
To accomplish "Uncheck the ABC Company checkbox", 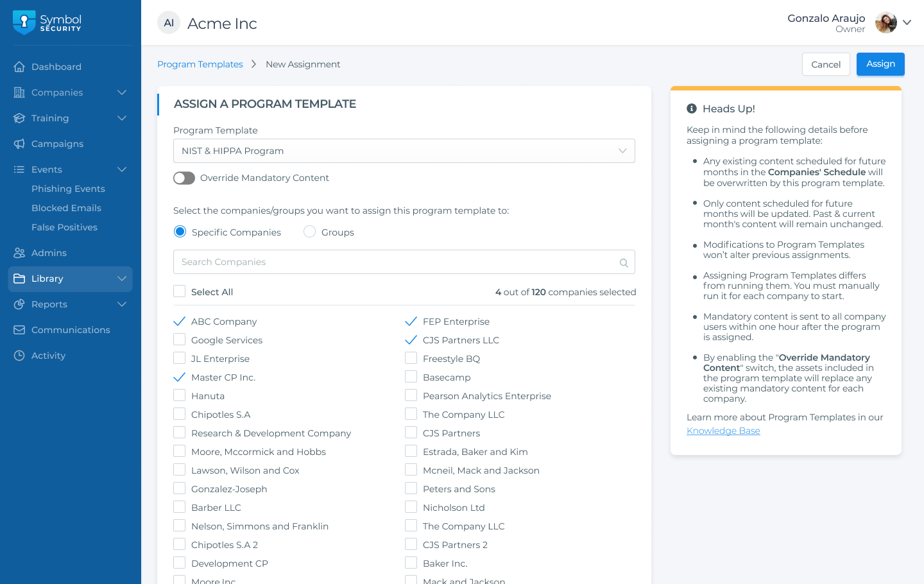I will [x=179, y=321].
